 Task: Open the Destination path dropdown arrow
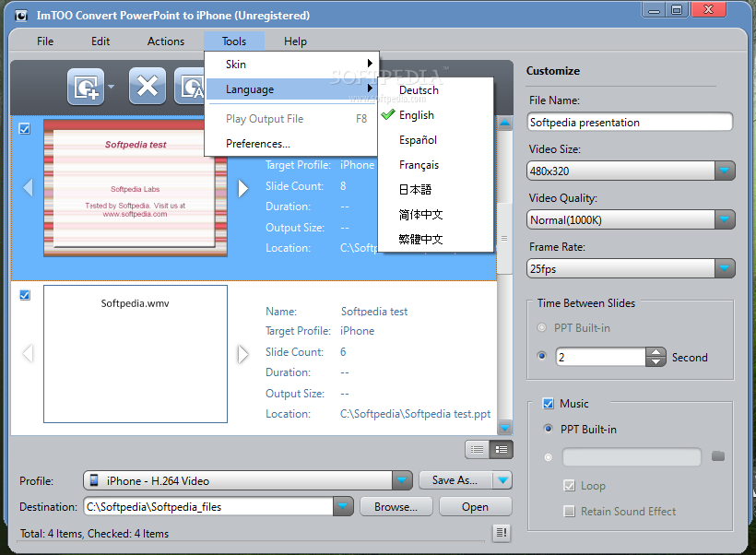click(343, 506)
